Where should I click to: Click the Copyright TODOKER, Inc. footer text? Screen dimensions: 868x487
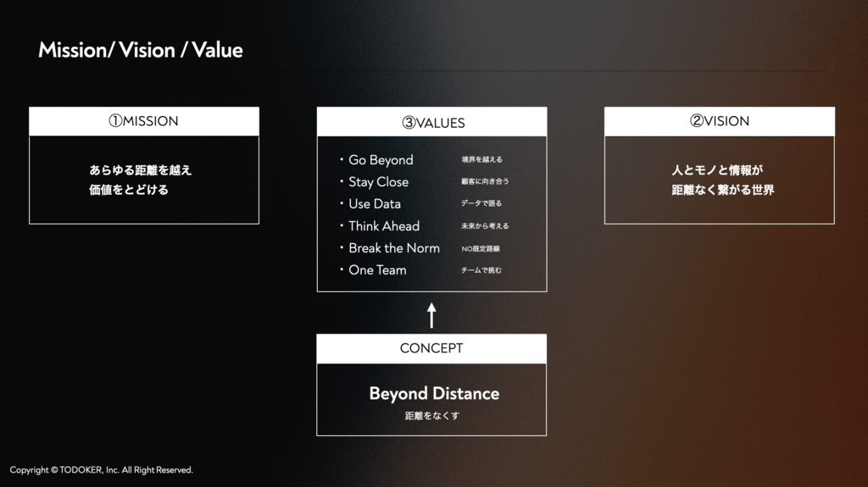click(102, 470)
